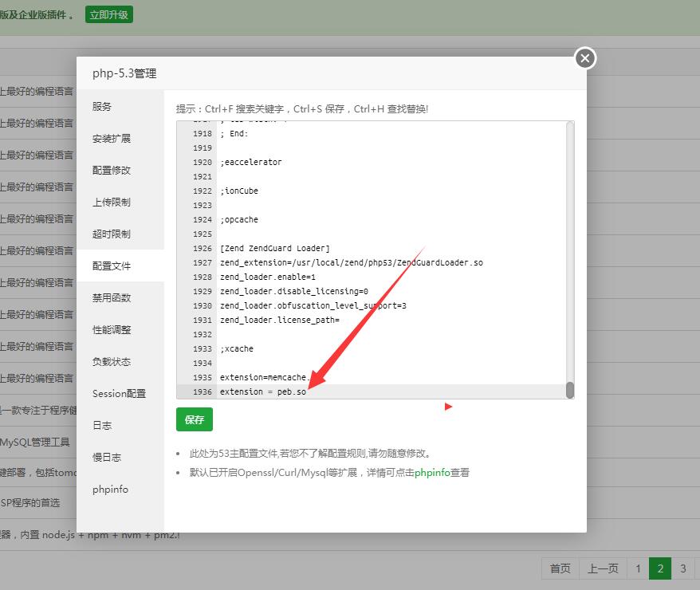The image size is (700, 590).
Task: Open the 配置修改 settings tab
Action: pos(112,170)
